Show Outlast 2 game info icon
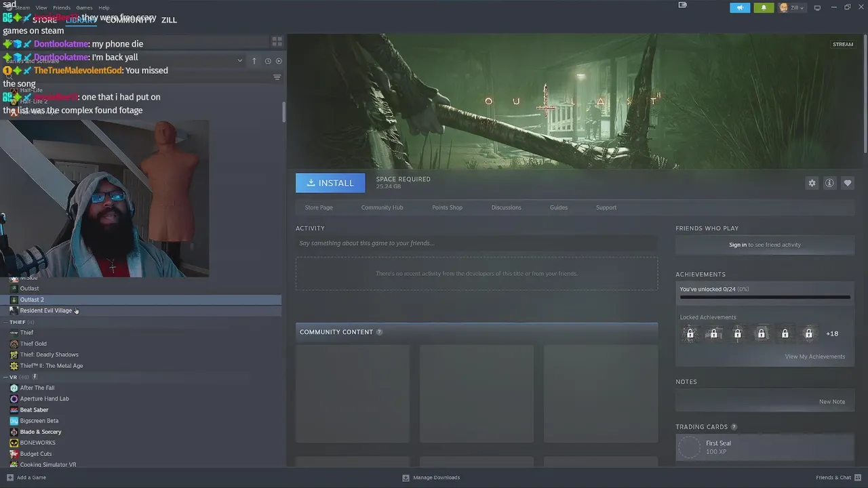The height and width of the screenshot is (488, 868). (x=829, y=183)
